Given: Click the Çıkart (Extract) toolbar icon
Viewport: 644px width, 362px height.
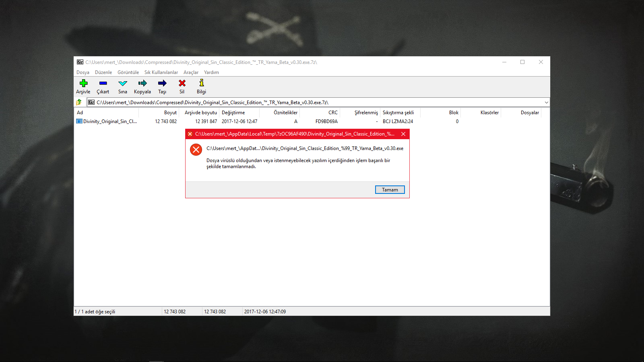Looking at the screenshot, I should [x=103, y=83].
